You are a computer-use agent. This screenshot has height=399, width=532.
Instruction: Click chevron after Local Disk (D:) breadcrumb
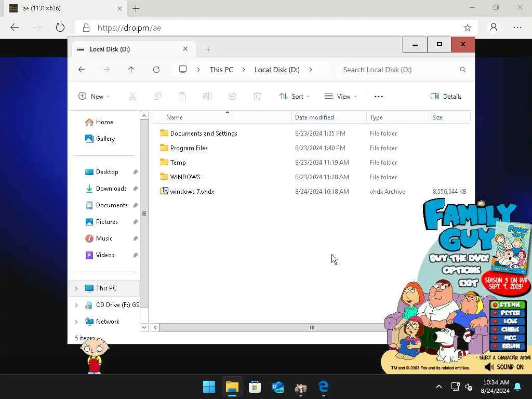tap(311, 70)
